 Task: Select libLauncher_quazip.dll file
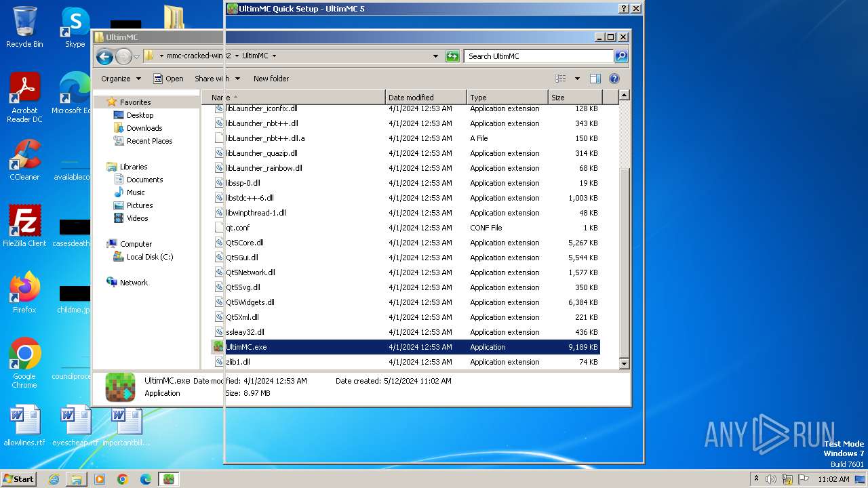[x=406, y=153]
